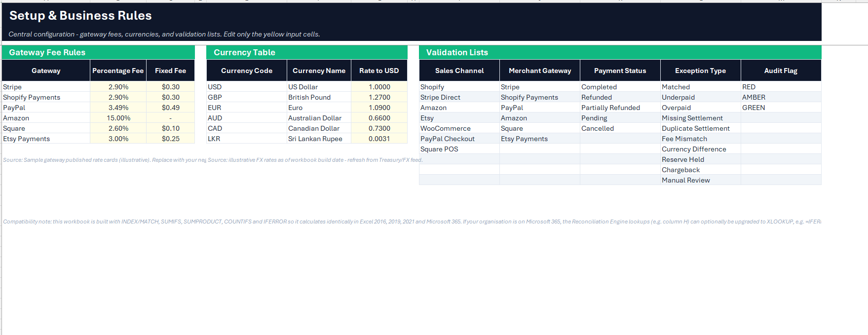Image resolution: width=868 pixels, height=335 pixels.
Task: Select the Matched exception type cell
Action: (701, 87)
